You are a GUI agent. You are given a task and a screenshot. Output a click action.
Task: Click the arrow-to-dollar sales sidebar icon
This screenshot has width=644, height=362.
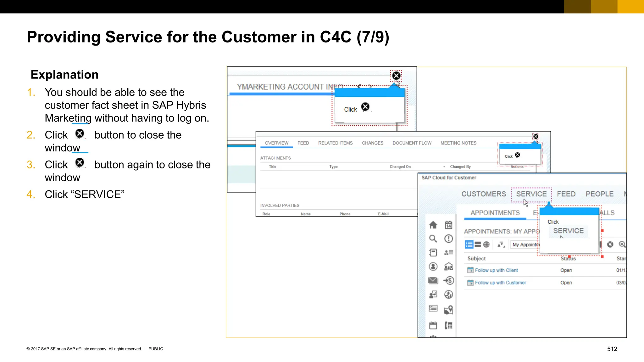[448, 280]
